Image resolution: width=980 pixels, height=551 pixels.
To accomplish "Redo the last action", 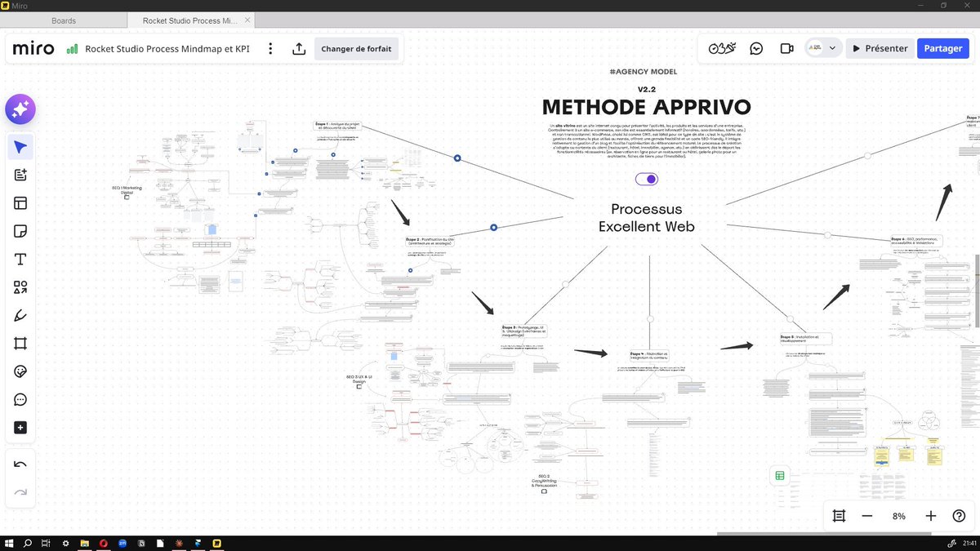I will (20, 492).
